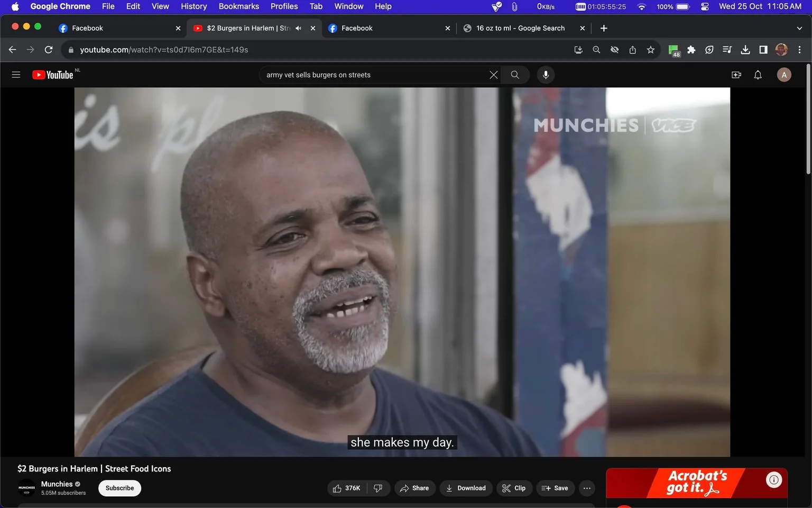Viewport: 812px width, 508px height.
Task: Open the Munchies channel name link
Action: tap(57, 484)
